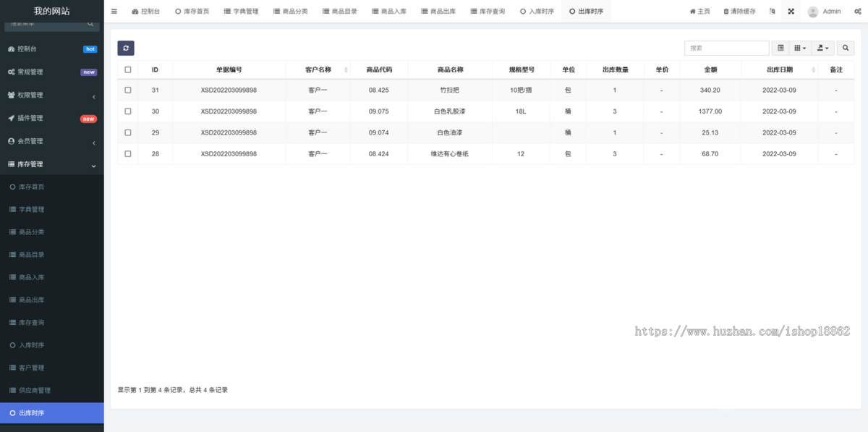Click inside the table search input field
This screenshot has width=868, height=432.
(726, 48)
